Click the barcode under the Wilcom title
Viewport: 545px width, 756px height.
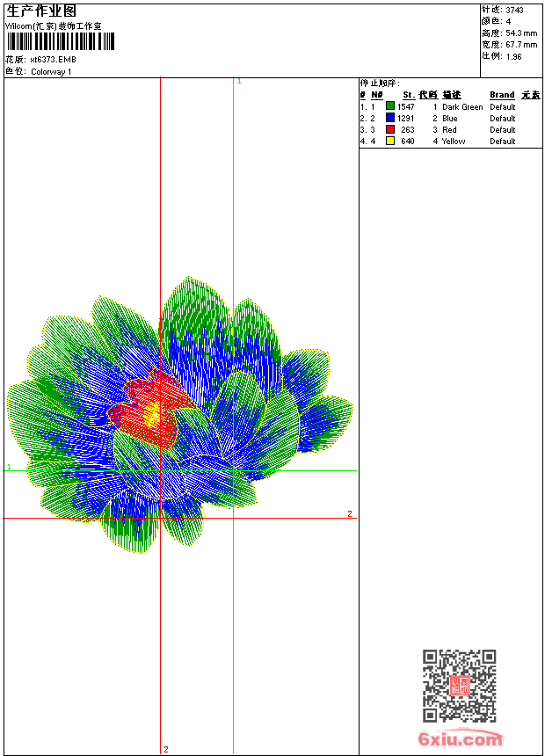pos(61,41)
